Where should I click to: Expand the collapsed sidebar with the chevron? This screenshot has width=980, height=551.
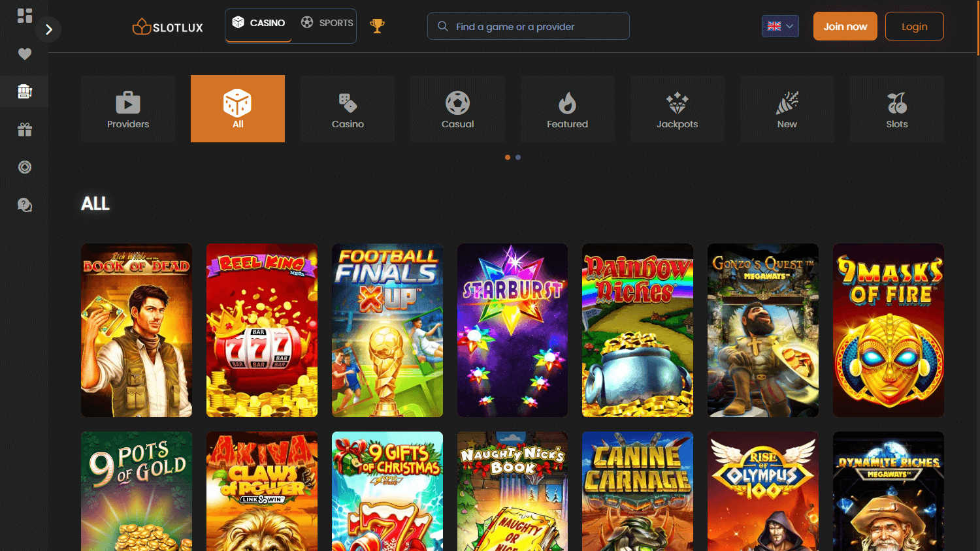point(48,29)
